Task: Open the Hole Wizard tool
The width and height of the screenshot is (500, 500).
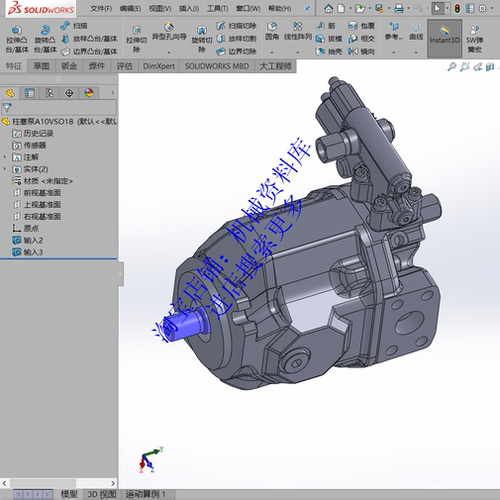Action: (169, 27)
